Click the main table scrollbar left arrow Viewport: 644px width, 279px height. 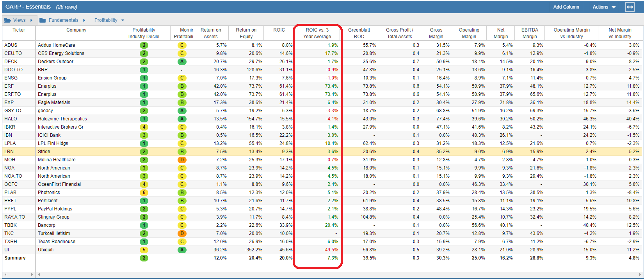tap(39, 275)
